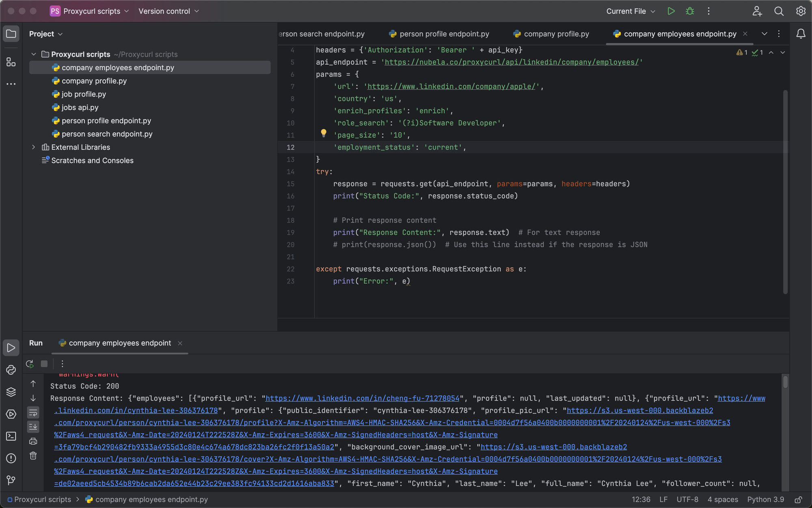Open the Python Console tool window icon
The image size is (812, 508).
click(11, 370)
